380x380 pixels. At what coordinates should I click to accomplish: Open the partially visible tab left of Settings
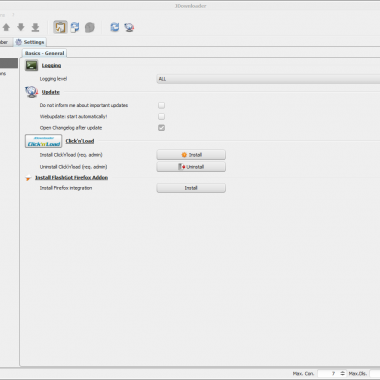(5, 42)
